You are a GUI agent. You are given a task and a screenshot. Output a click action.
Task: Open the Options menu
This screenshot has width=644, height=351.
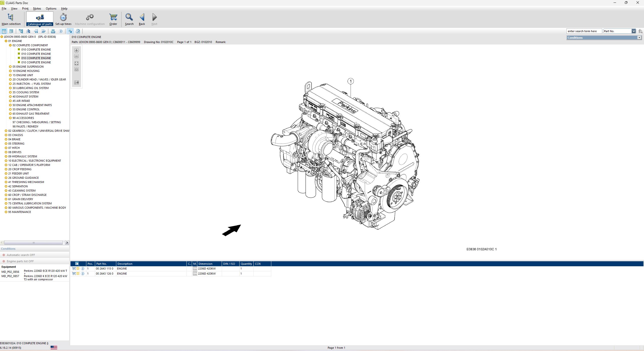[x=51, y=8]
